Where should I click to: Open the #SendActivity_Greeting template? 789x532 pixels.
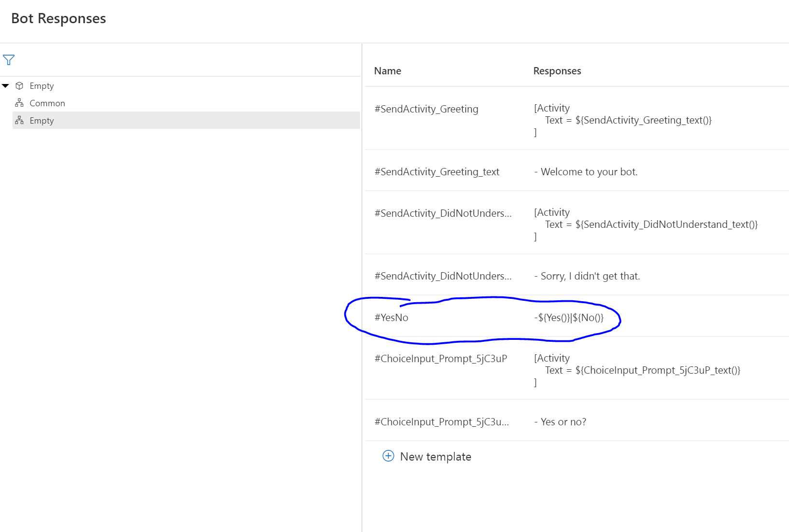tap(426, 109)
